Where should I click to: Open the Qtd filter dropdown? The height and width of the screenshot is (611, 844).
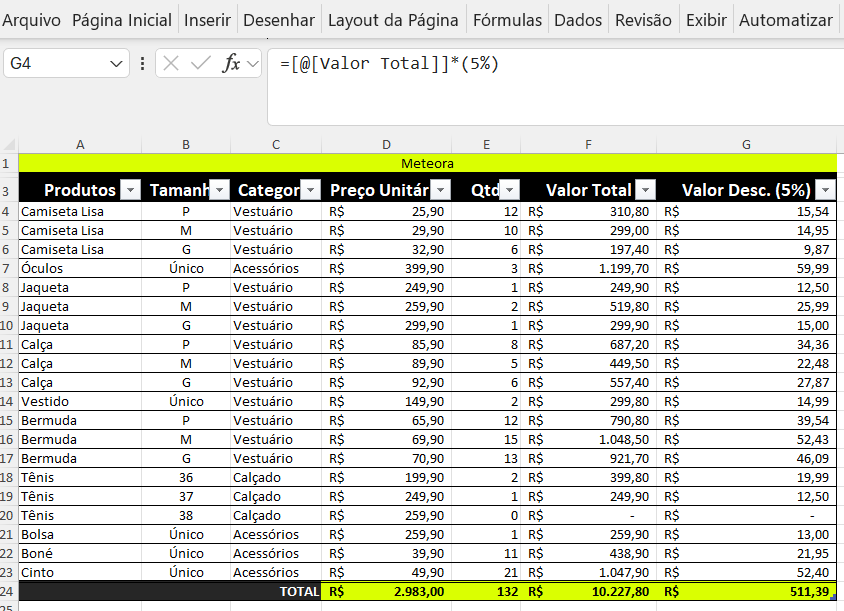coord(510,190)
